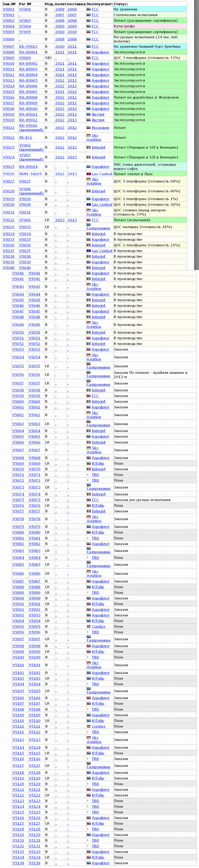Open registration link 97006 in row 95032
199x868 pixels.
pyautogui.click(x=25, y=220)
